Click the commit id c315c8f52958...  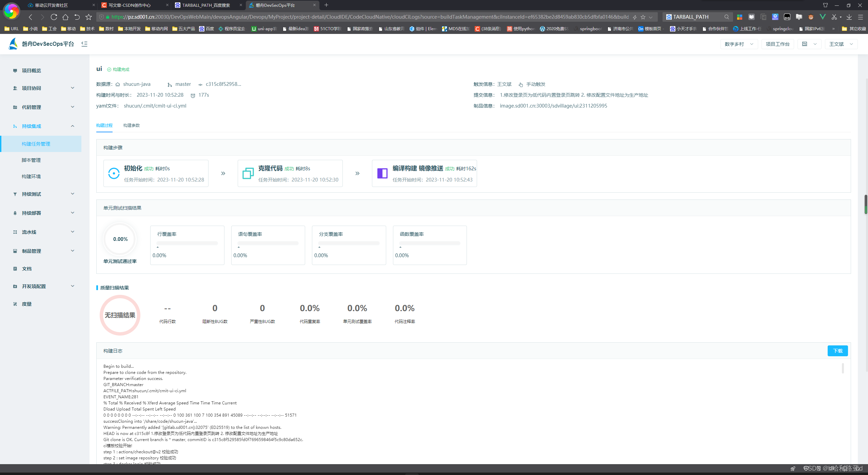tap(223, 84)
